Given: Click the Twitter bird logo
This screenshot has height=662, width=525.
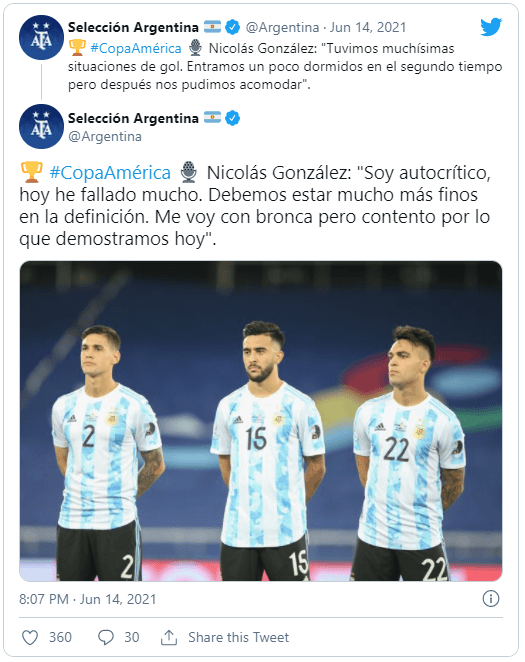Looking at the screenshot, I should (x=491, y=27).
